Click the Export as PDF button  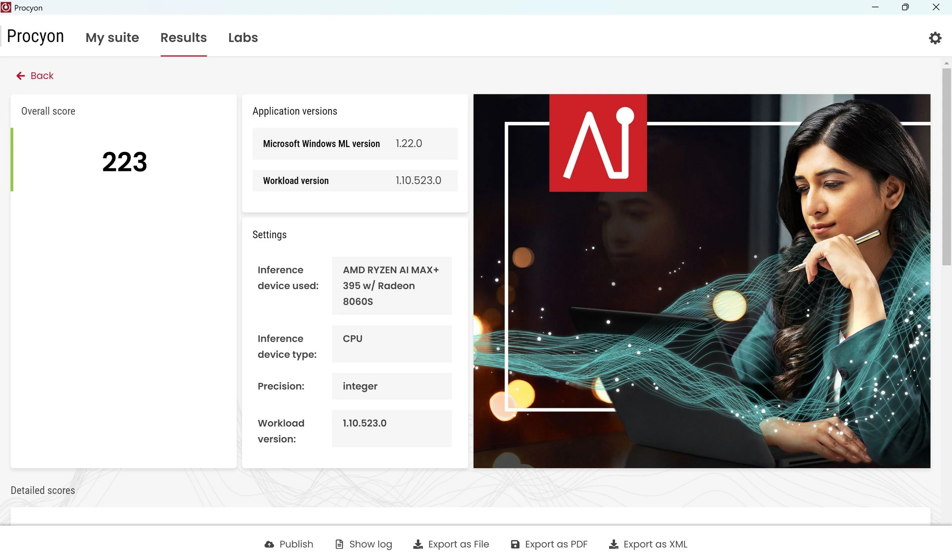click(556, 544)
